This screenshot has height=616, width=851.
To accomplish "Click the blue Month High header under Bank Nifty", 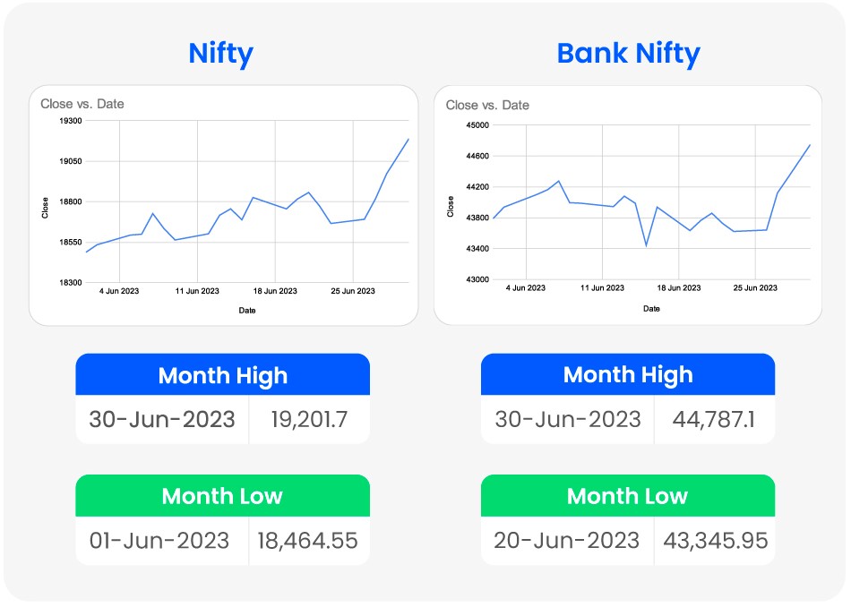I will coord(628,375).
